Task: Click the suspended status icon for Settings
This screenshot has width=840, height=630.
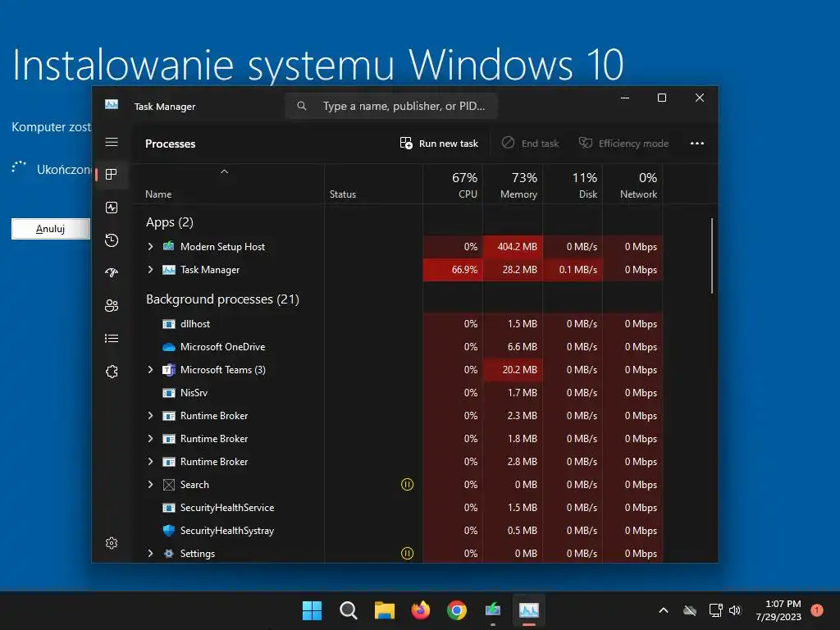Action: [407, 553]
